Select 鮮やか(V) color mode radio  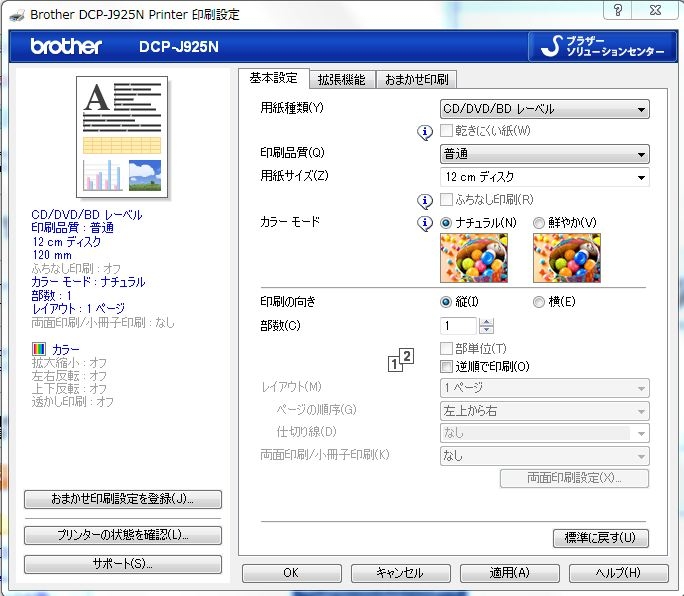[x=539, y=223]
